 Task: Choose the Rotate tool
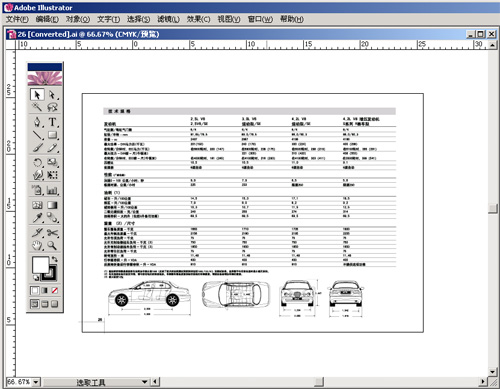(x=37, y=163)
